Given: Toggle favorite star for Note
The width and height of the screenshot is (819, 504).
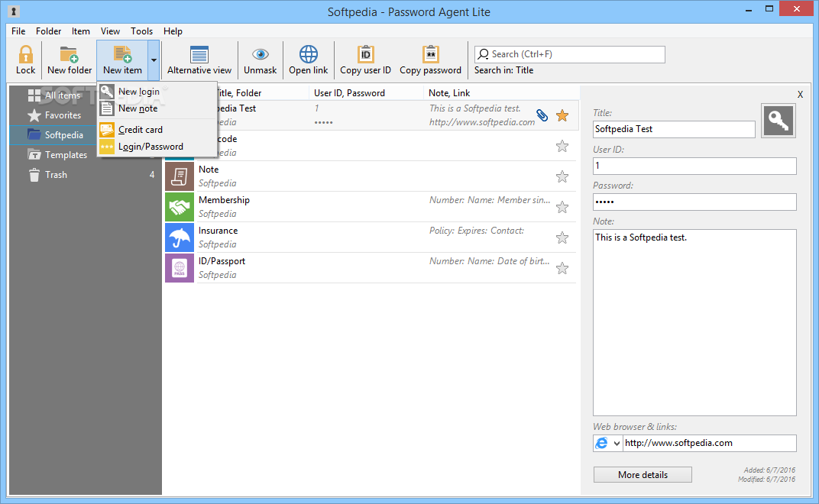Looking at the screenshot, I should click(x=562, y=176).
